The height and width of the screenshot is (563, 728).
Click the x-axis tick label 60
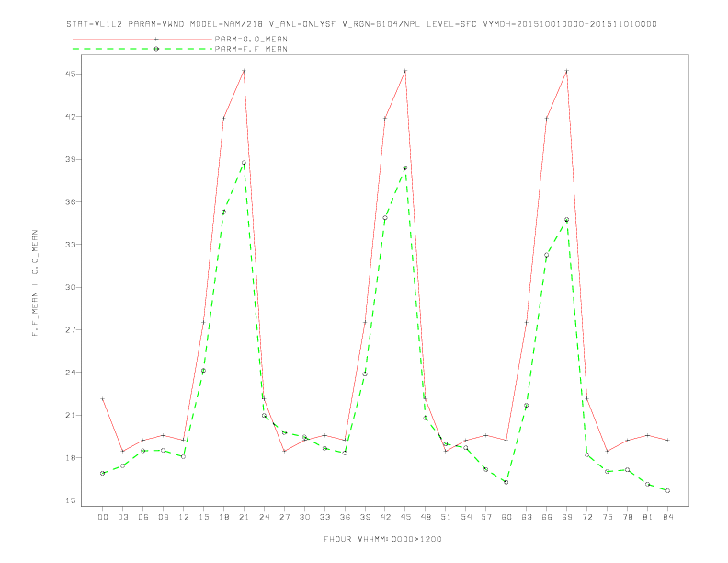(x=506, y=517)
